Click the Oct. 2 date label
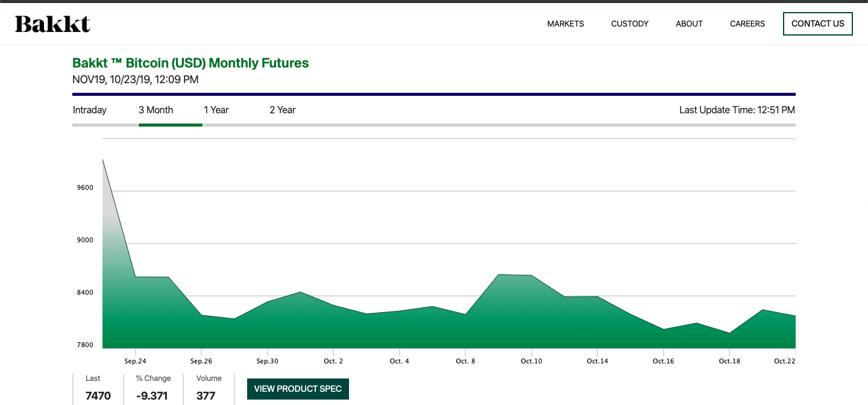 (x=333, y=362)
